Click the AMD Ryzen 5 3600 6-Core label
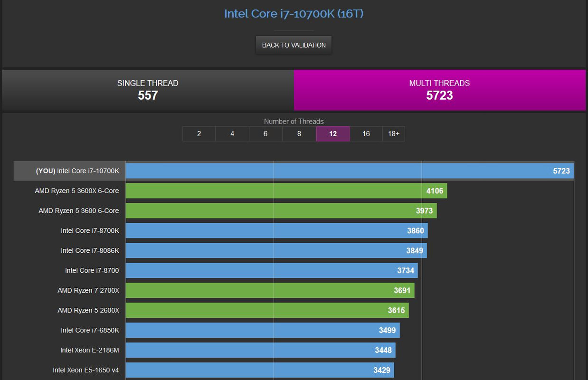Image resolution: width=588 pixels, height=380 pixels. (79, 211)
